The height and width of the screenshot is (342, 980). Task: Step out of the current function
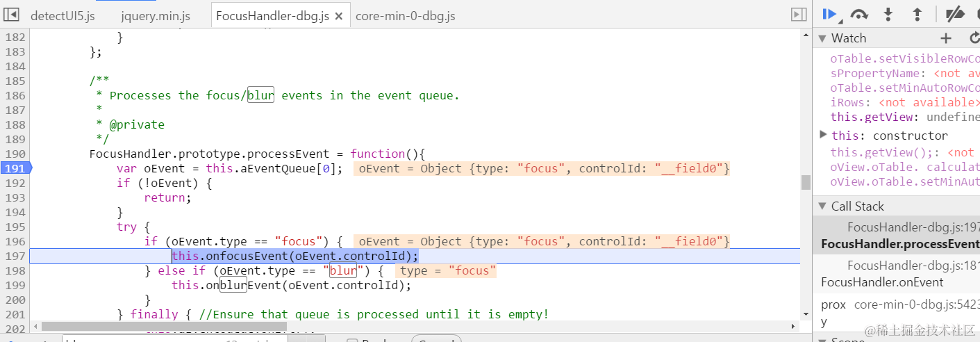(917, 14)
